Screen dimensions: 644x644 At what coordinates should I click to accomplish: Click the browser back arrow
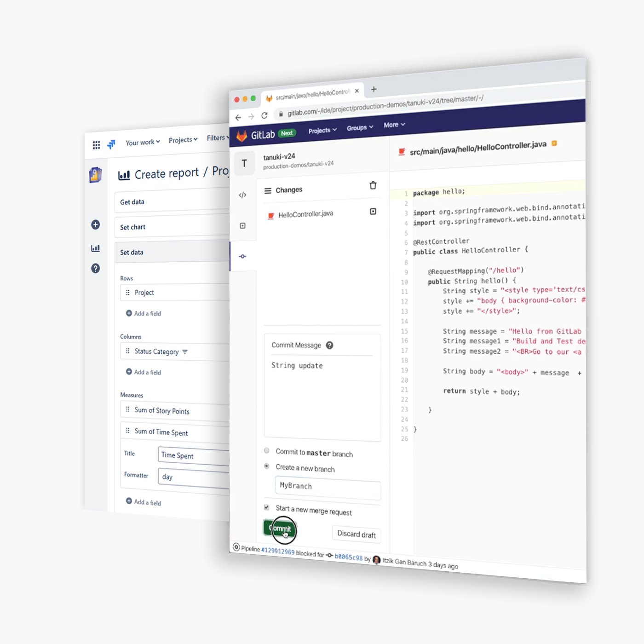pos(238,118)
